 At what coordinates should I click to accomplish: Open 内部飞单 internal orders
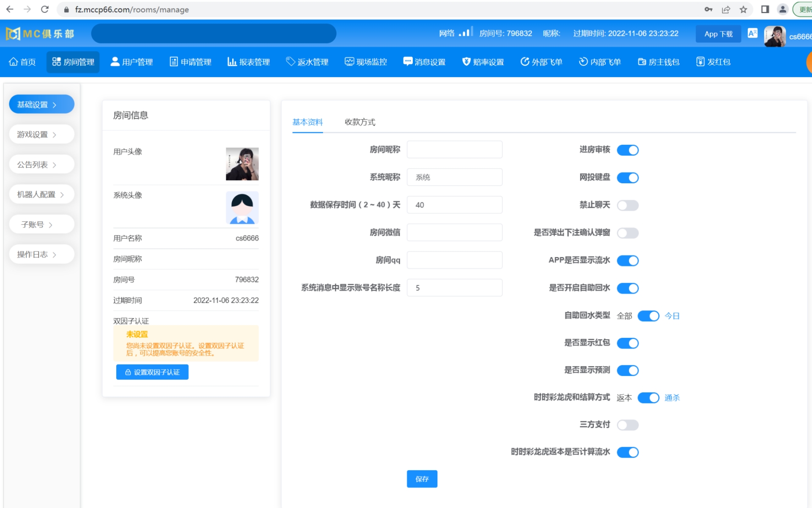click(x=600, y=62)
